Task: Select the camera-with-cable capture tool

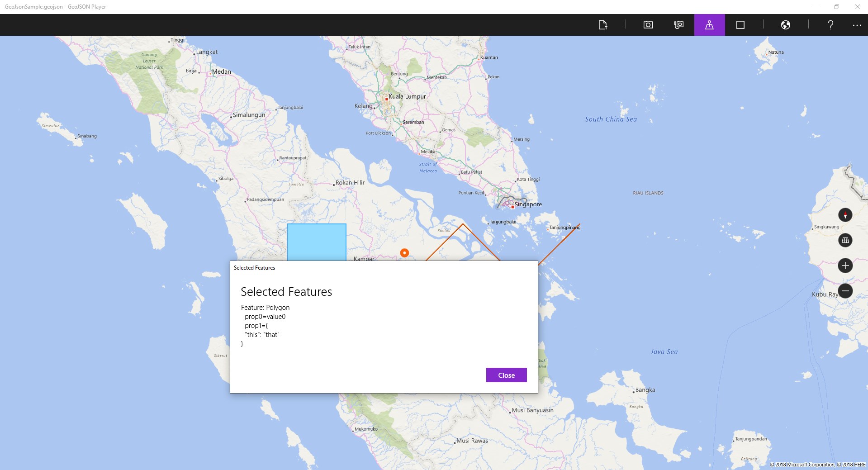Action: click(x=678, y=25)
